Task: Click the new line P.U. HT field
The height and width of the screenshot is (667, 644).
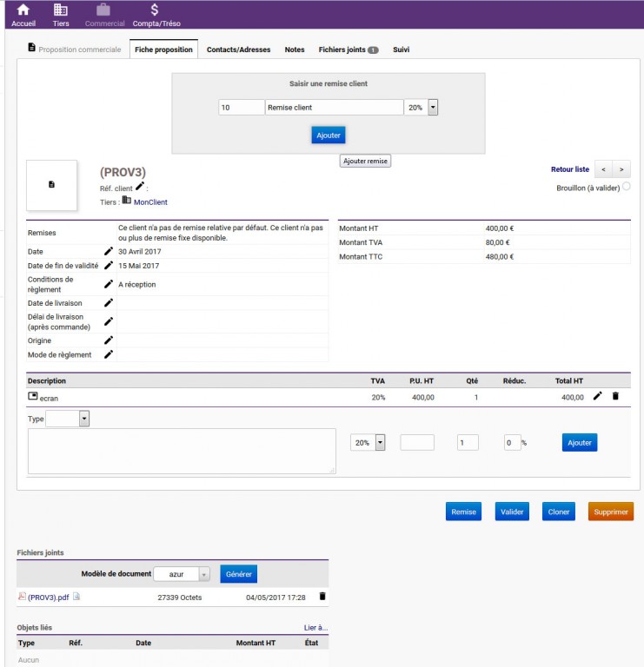Action: click(417, 442)
